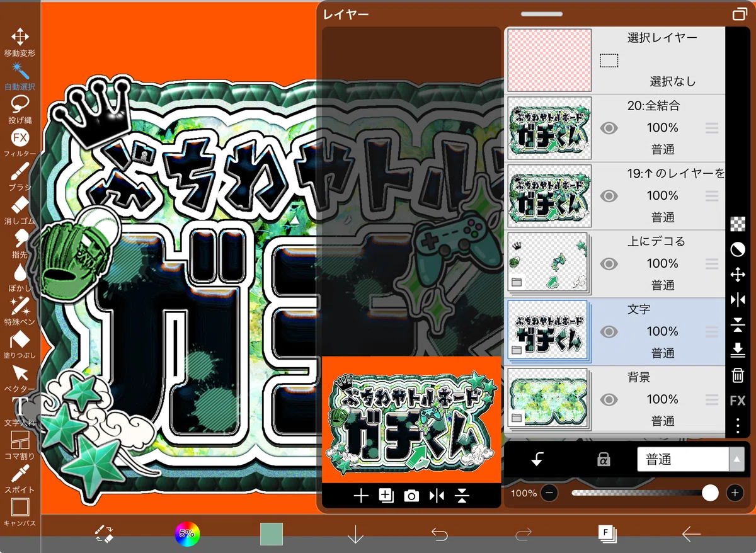Flip layer vertically below preview

(462, 496)
